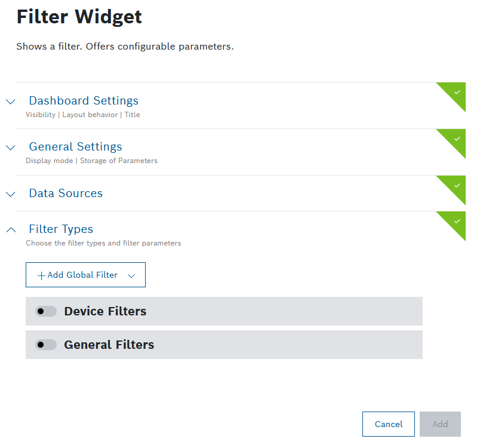Turn on the General Filters switch
Viewport: 477px width, 448px height.
pyautogui.click(x=45, y=345)
